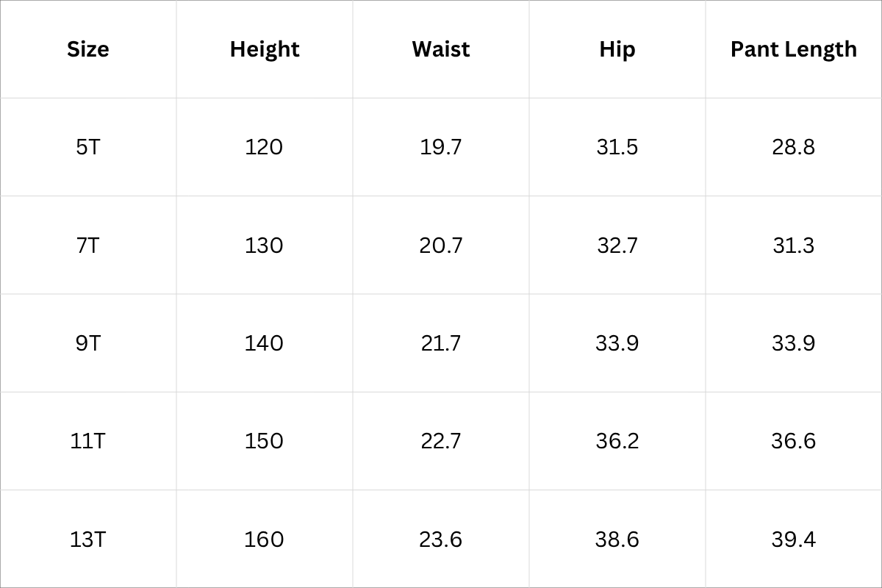The height and width of the screenshot is (588, 882).
Task: Click the 7T size cell
Action: [x=87, y=245]
